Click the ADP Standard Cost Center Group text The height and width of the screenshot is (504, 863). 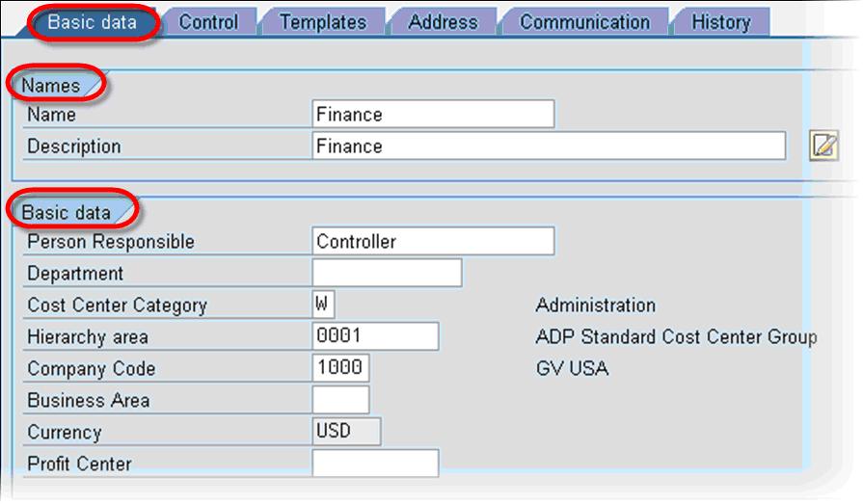pos(676,337)
